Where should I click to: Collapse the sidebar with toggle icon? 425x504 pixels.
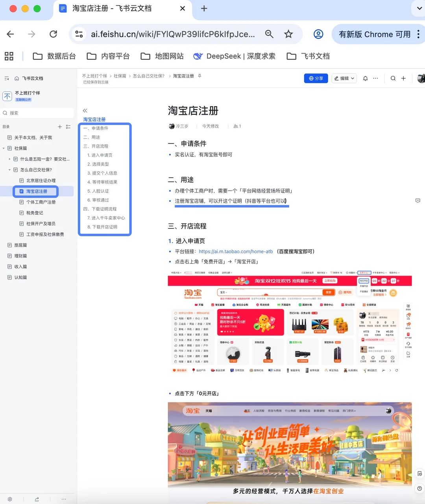click(x=7, y=78)
